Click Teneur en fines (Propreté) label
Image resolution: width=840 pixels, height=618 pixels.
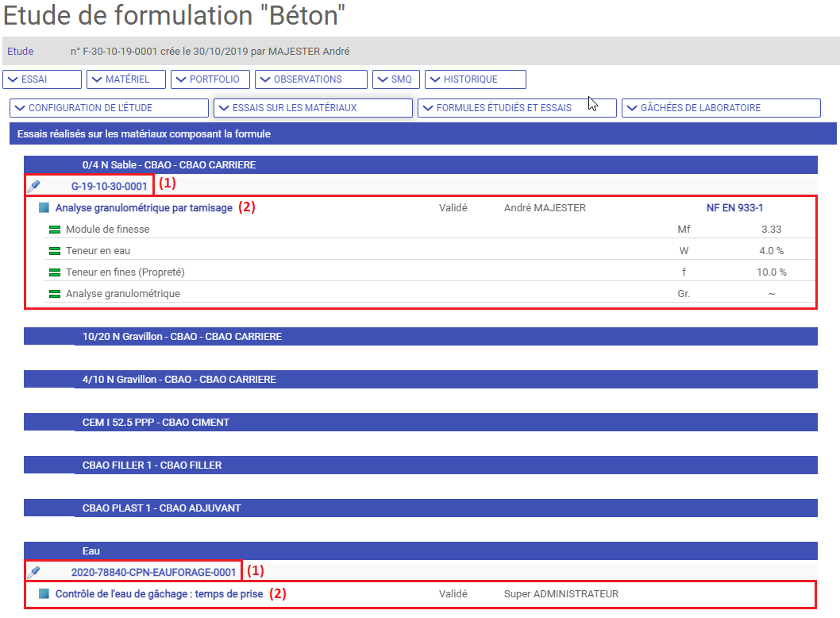coord(125,272)
